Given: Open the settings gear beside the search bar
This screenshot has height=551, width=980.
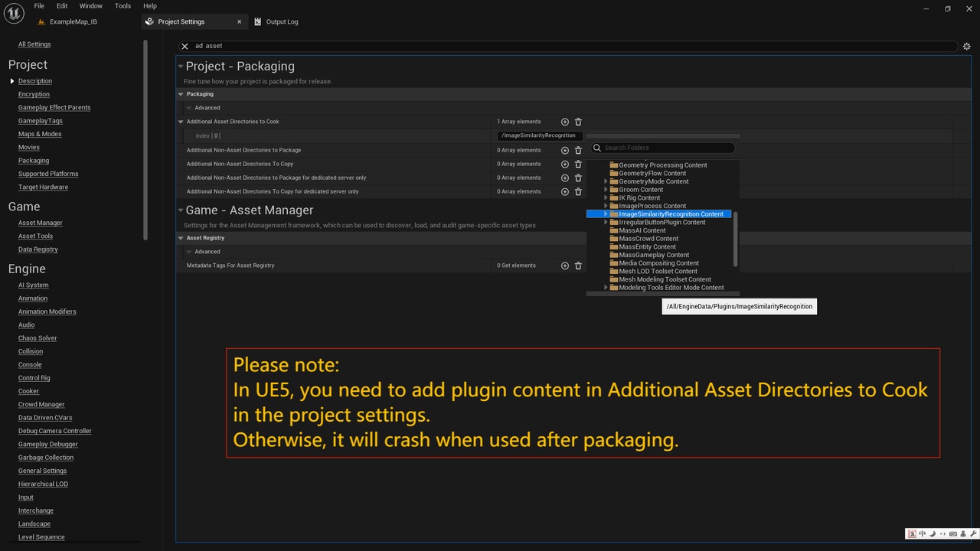Looking at the screenshot, I should (x=966, y=46).
